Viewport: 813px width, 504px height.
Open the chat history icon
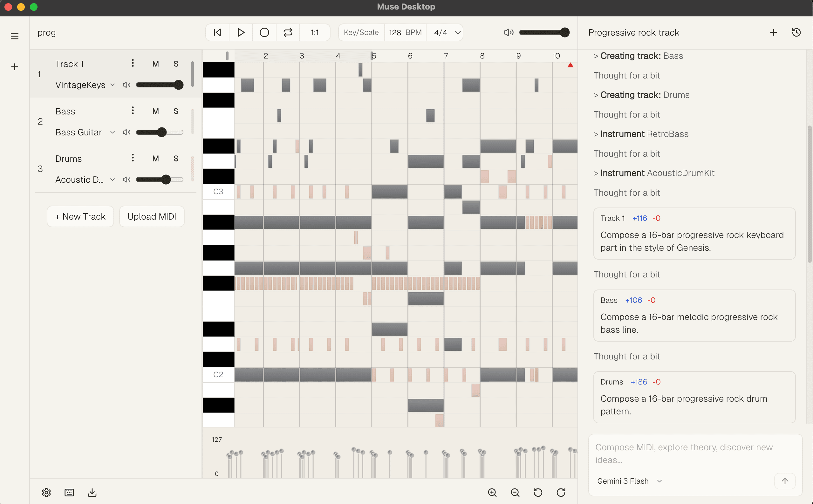click(x=796, y=32)
